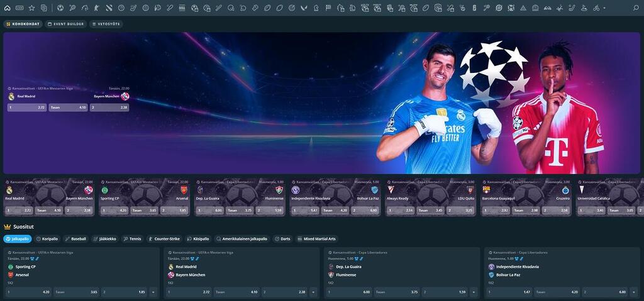
Task: Bet Real Madrid win 2.72 in banner
Action: (26, 107)
